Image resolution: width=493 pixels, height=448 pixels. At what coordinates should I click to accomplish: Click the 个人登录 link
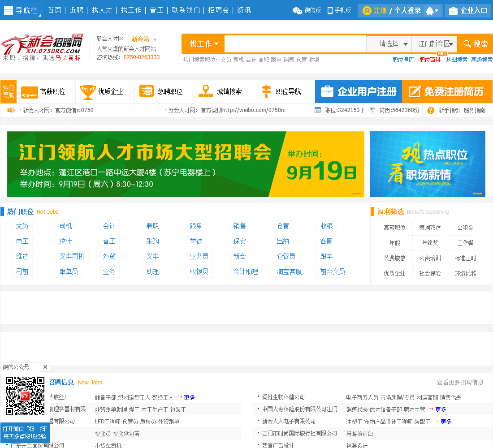pos(407,11)
